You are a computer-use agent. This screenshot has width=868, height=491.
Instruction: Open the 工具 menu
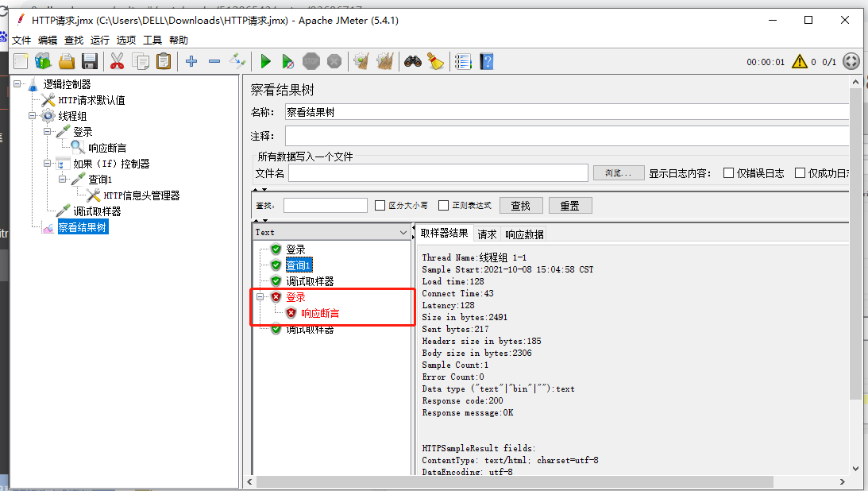[x=152, y=40]
